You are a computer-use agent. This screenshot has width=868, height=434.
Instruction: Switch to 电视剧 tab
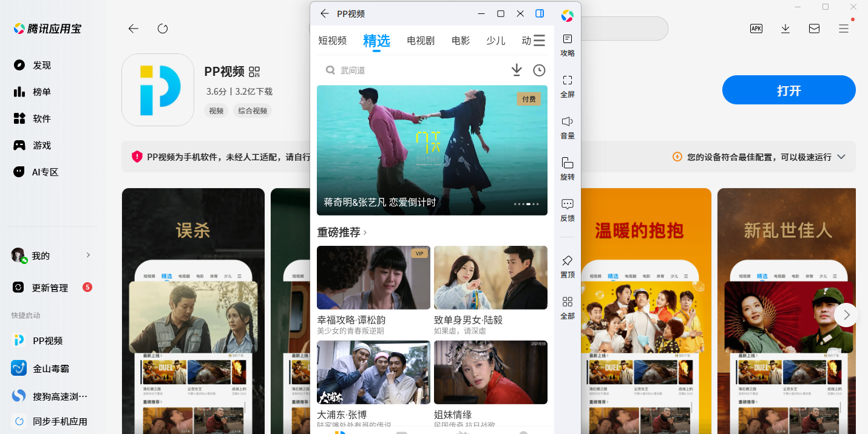point(421,41)
